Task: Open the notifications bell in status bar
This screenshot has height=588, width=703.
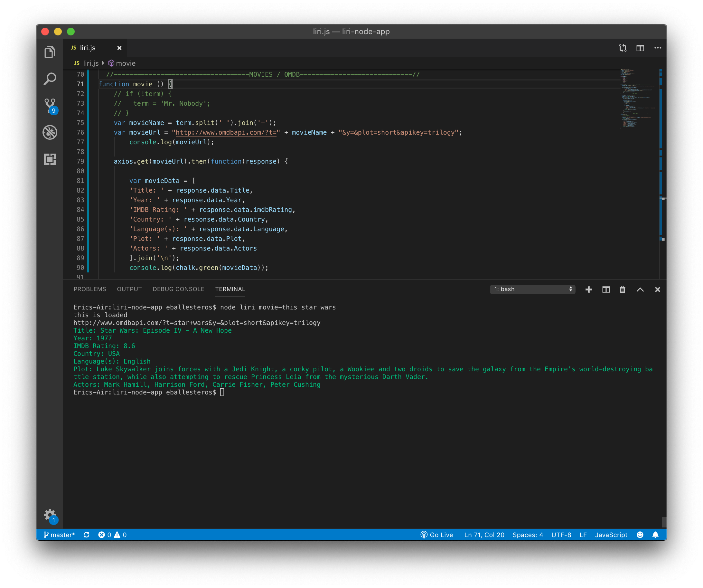Action: click(x=655, y=535)
